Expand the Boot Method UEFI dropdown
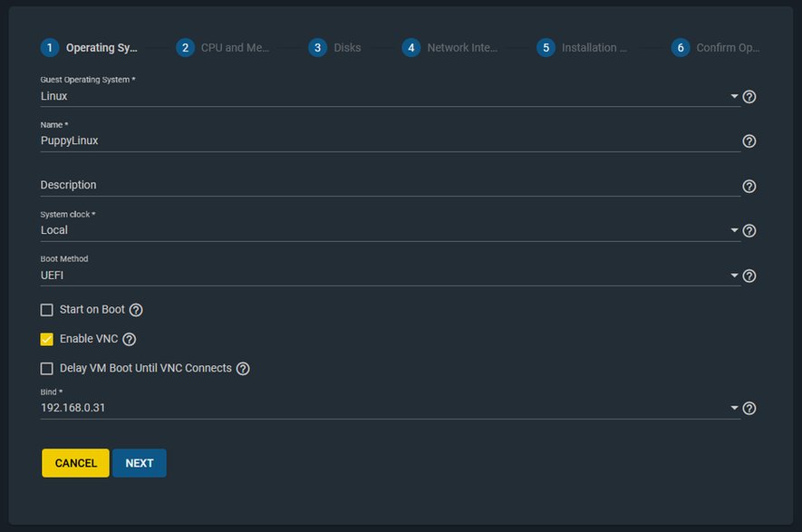 [390, 276]
